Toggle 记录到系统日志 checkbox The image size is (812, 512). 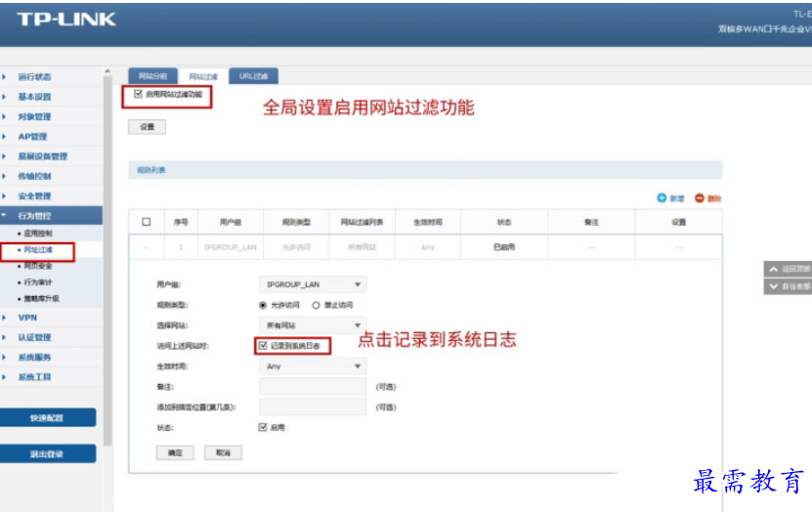(x=263, y=345)
